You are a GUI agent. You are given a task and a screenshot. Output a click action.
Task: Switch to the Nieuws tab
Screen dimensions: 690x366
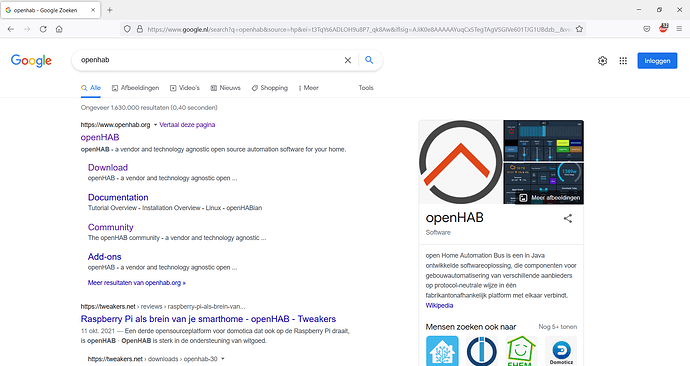coord(226,88)
